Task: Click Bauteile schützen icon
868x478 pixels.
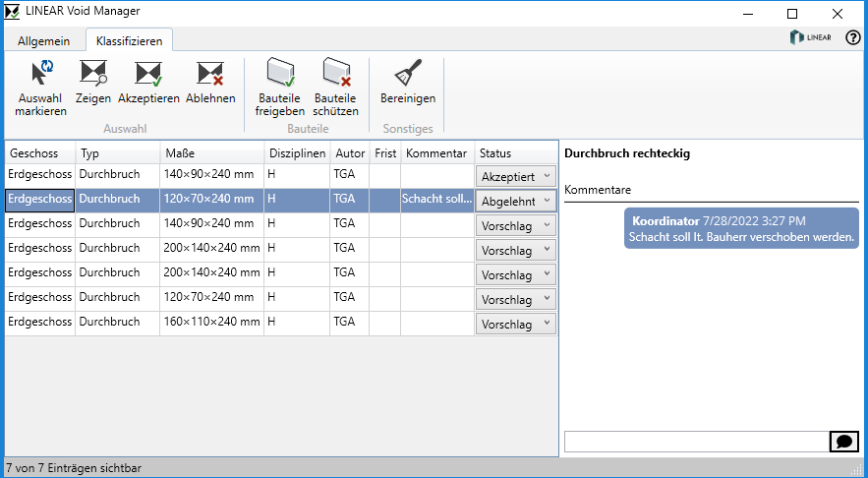Action: point(336,73)
